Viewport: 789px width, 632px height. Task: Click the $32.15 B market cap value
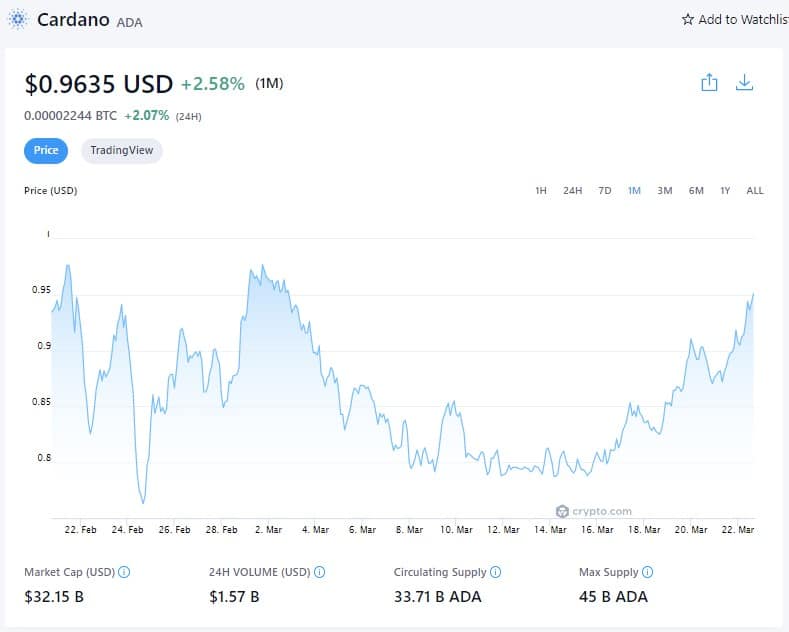click(x=54, y=597)
